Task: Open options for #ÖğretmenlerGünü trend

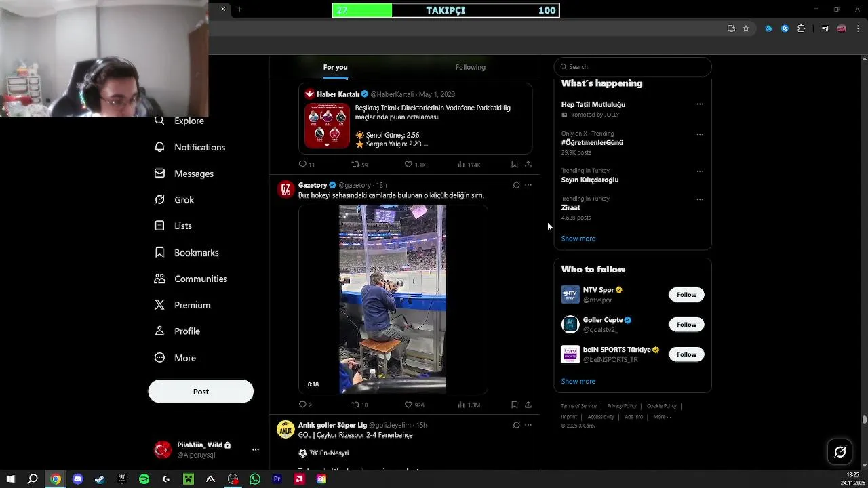Action: click(x=700, y=134)
